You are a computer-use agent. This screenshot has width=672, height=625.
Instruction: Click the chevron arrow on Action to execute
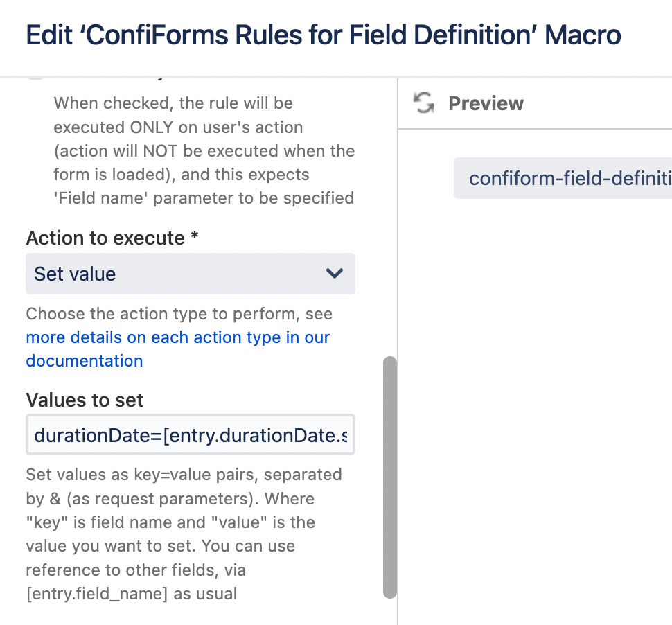coord(334,274)
